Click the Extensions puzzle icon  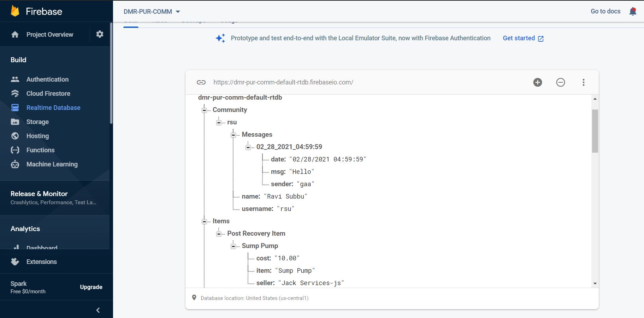pos(15,261)
